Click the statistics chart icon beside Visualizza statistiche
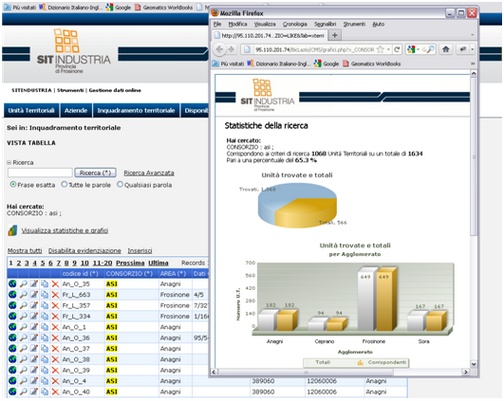This screenshot has width=504, height=401. tap(13, 230)
